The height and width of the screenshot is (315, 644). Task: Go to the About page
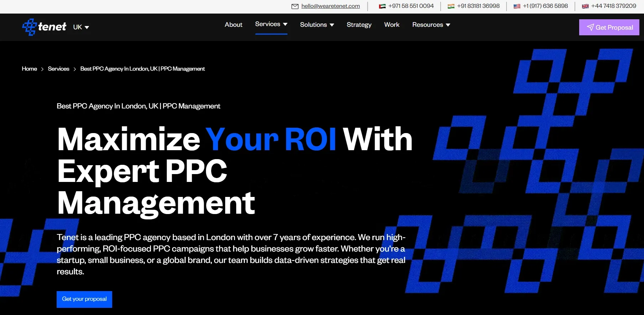point(233,25)
